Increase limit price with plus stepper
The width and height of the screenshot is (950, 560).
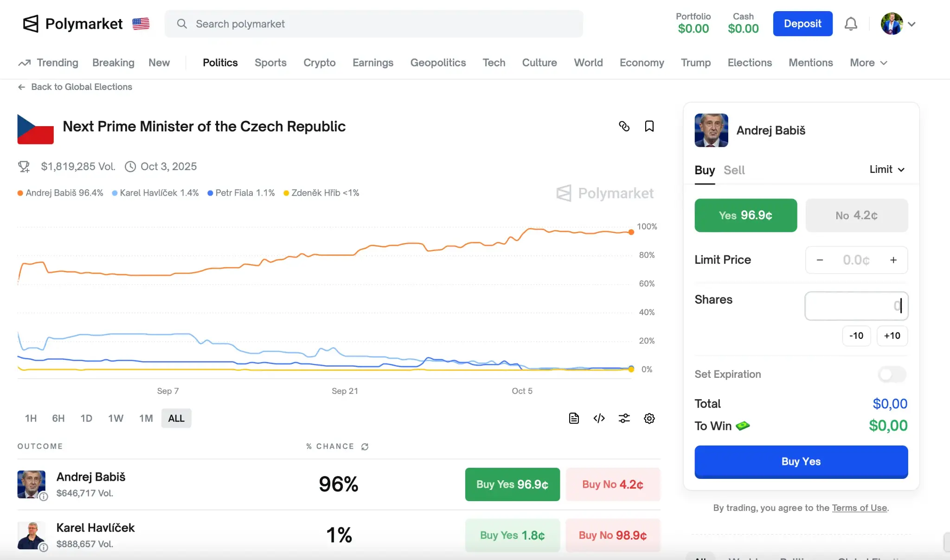(893, 260)
